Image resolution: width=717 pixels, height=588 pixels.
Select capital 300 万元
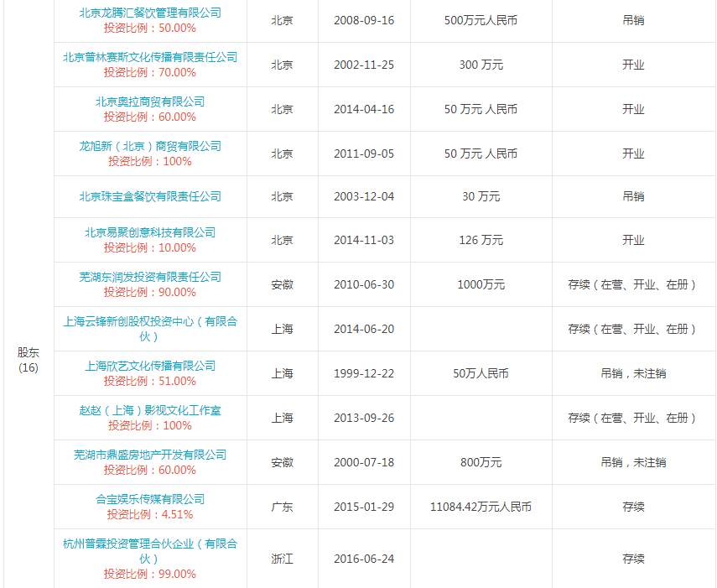click(481, 65)
